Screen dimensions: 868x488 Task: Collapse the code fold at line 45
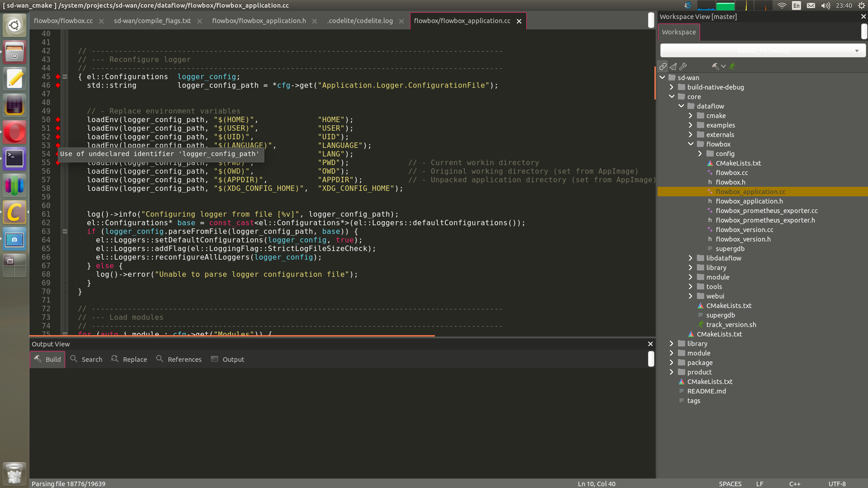65,77
